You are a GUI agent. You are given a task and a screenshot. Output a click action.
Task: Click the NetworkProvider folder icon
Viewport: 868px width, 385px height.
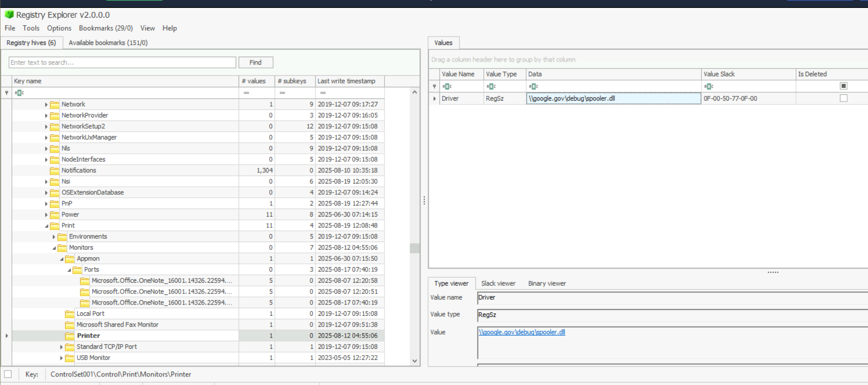point(55,116)
